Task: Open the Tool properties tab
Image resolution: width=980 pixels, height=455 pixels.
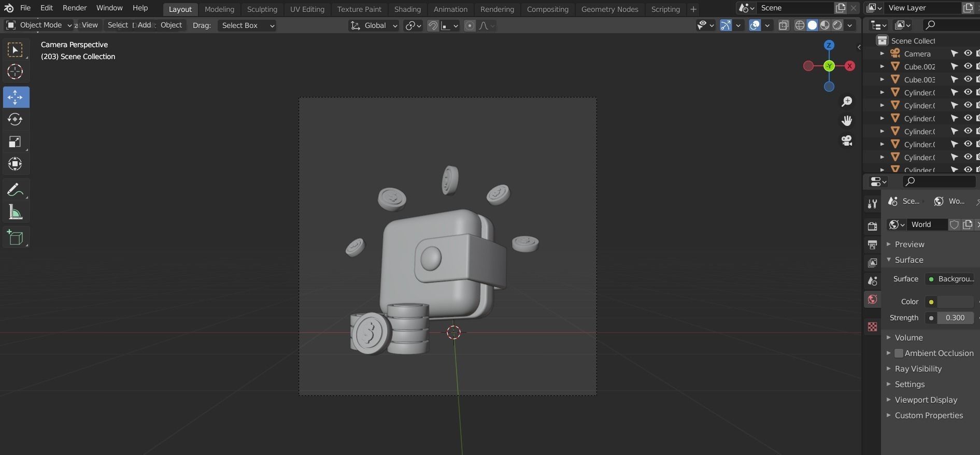Action: click(873, 204)
